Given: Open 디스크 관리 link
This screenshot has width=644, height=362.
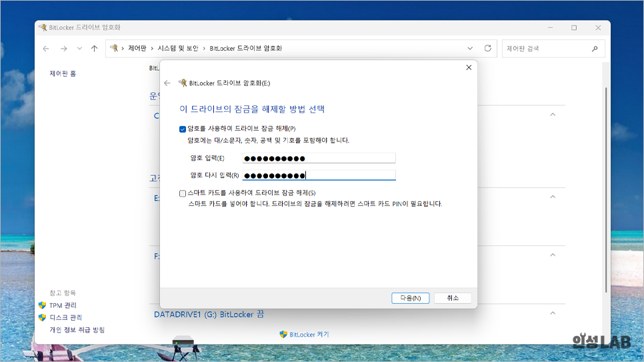Looking at the screenshot, I should [66, 317].
